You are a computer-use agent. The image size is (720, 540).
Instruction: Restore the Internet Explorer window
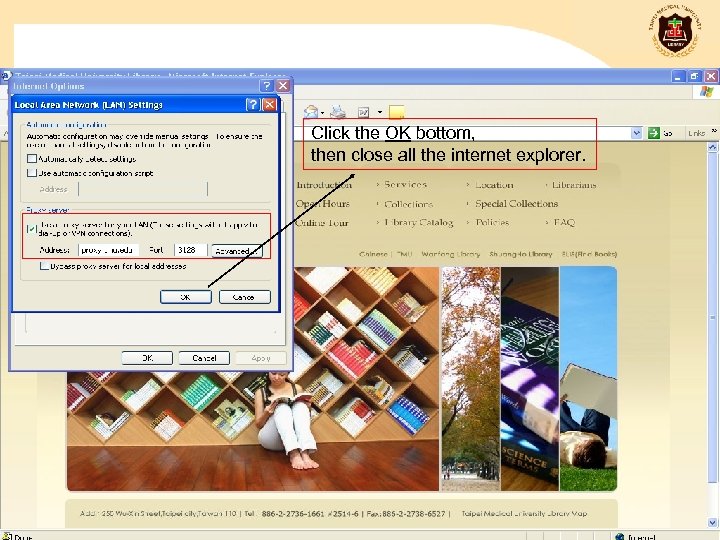[x=695, y=76]
